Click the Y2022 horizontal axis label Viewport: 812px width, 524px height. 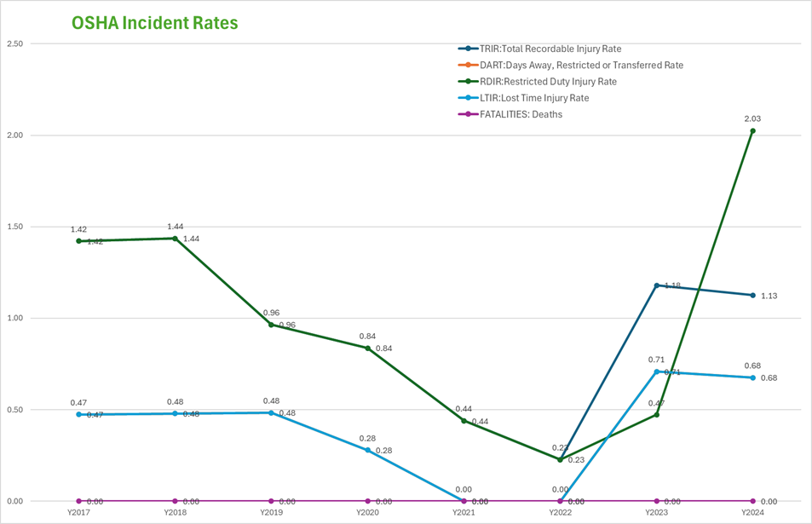point(560,514)
